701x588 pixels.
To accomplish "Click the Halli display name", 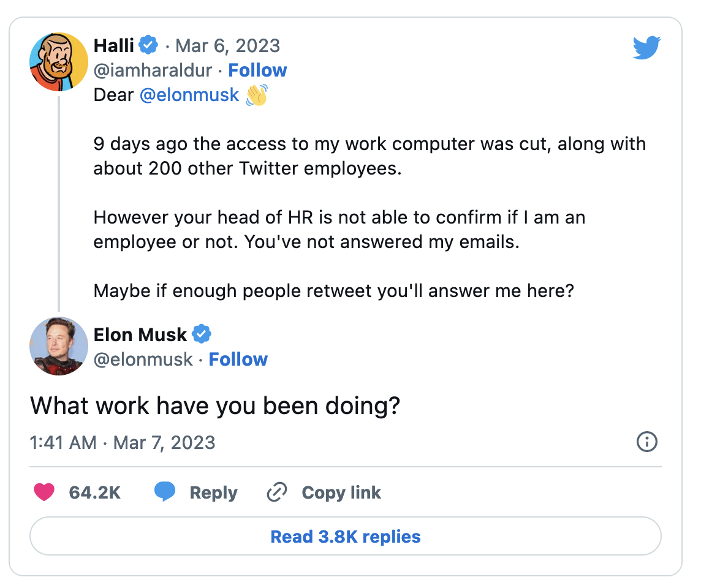I will (x=113, y=45).
